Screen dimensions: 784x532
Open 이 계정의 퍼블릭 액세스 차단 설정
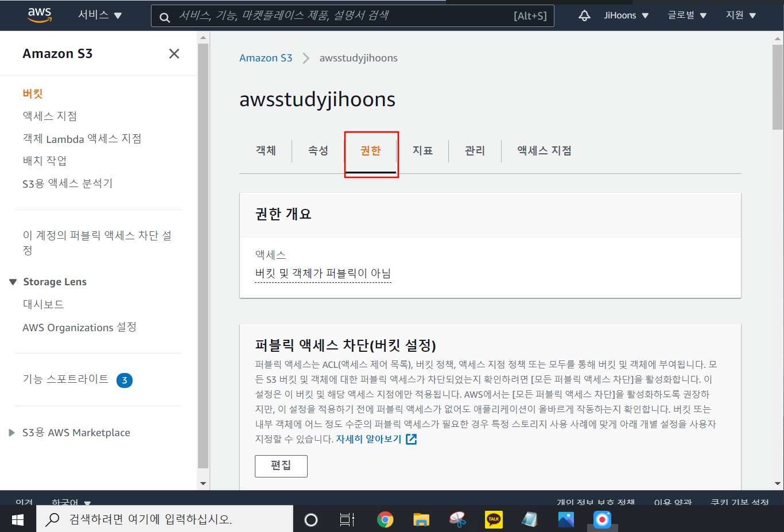(x=97, y=243)
